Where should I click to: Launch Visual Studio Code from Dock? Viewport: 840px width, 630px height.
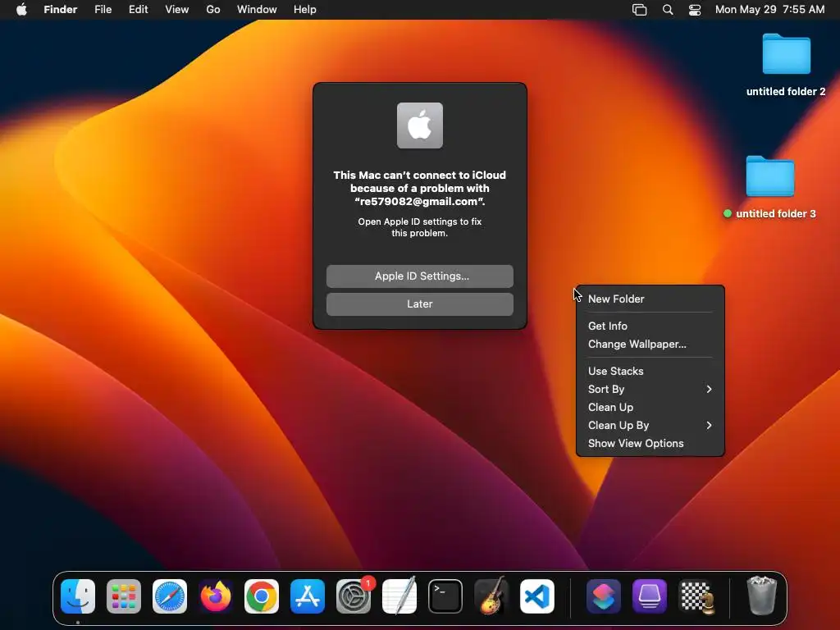[x=537, y=596]
